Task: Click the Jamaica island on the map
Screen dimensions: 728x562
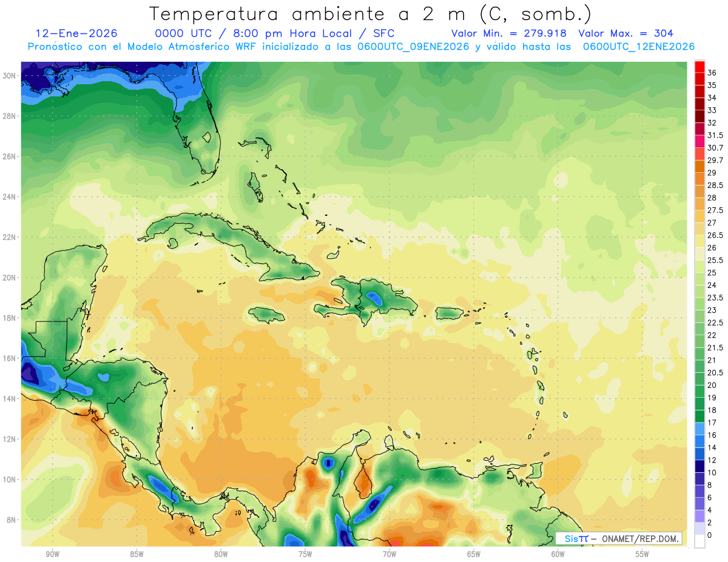Action: coord(266,315)
